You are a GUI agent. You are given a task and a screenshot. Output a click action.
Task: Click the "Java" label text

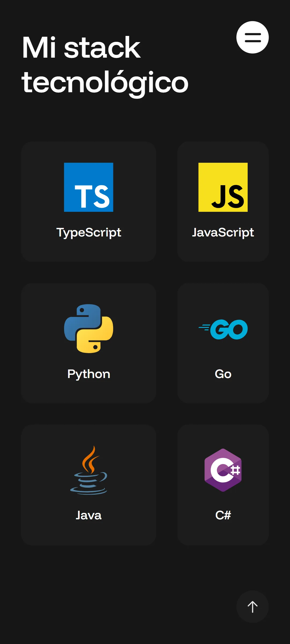tap(89, 515)
